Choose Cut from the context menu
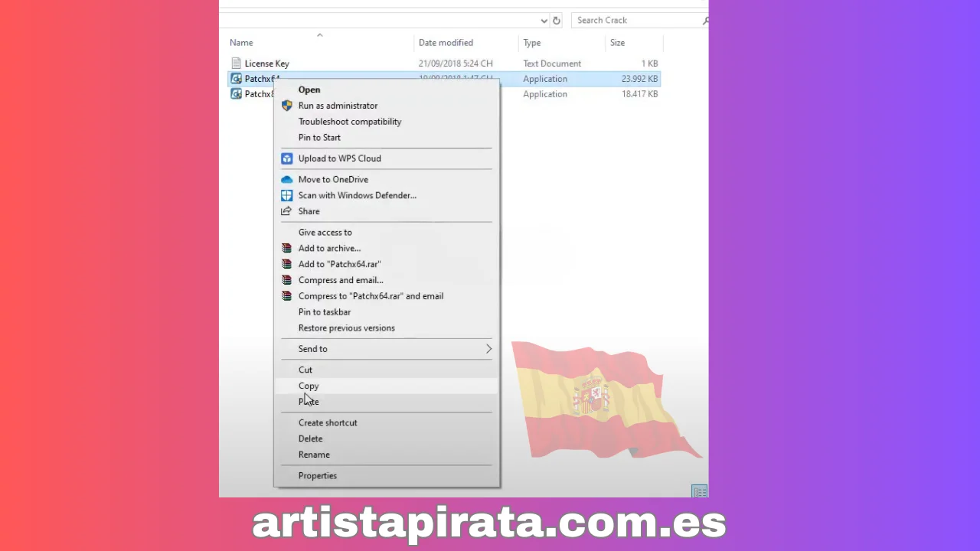This screenshot has height=551, width=980. pos(305,370)
